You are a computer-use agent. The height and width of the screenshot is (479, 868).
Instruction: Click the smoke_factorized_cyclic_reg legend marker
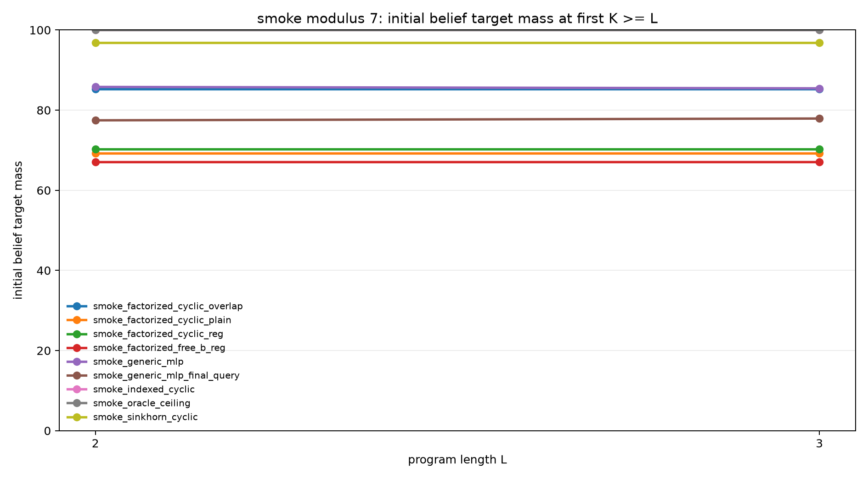[77, 334]
